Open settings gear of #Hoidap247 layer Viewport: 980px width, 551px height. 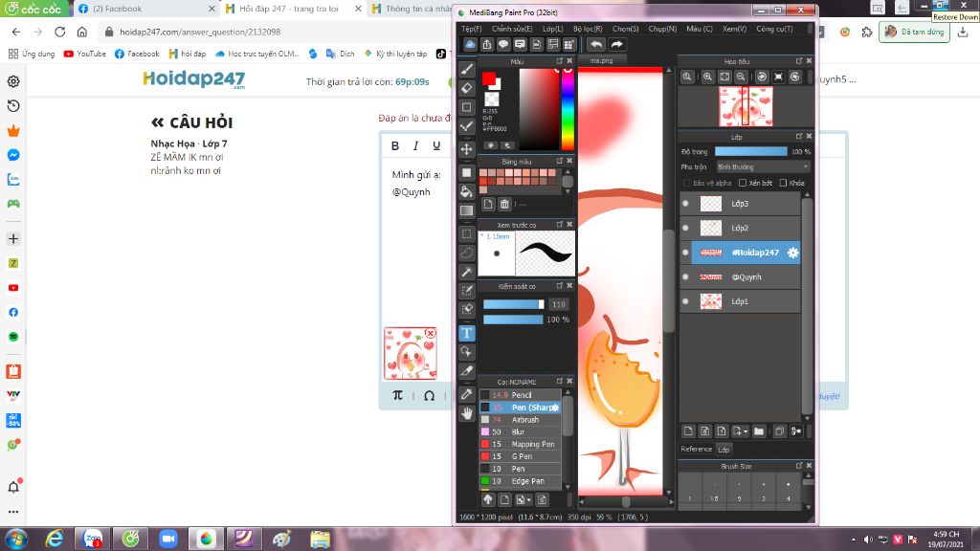click(x=792, y=253)
